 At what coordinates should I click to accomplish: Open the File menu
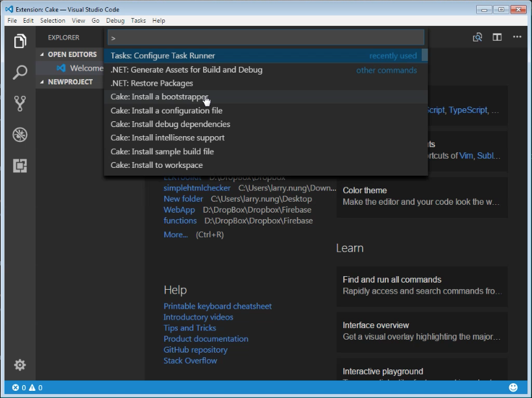(12, 21)
